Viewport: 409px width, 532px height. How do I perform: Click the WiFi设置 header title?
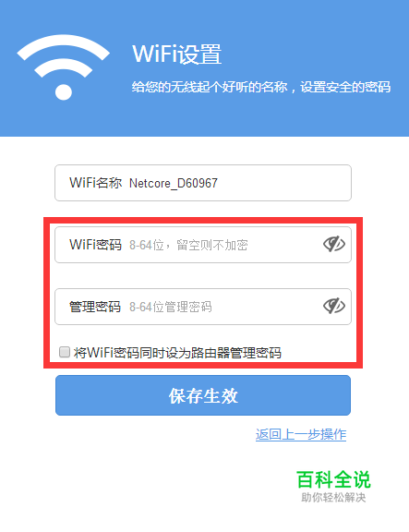[177, 54]
